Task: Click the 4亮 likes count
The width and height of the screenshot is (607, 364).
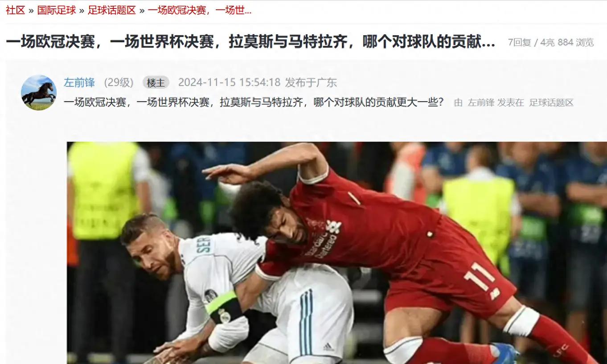Action: (547, 42)
